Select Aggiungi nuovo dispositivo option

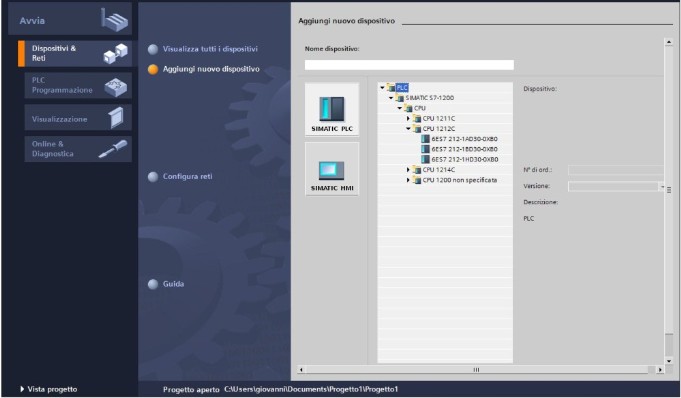pyautogui.click(x=204, y=69)
